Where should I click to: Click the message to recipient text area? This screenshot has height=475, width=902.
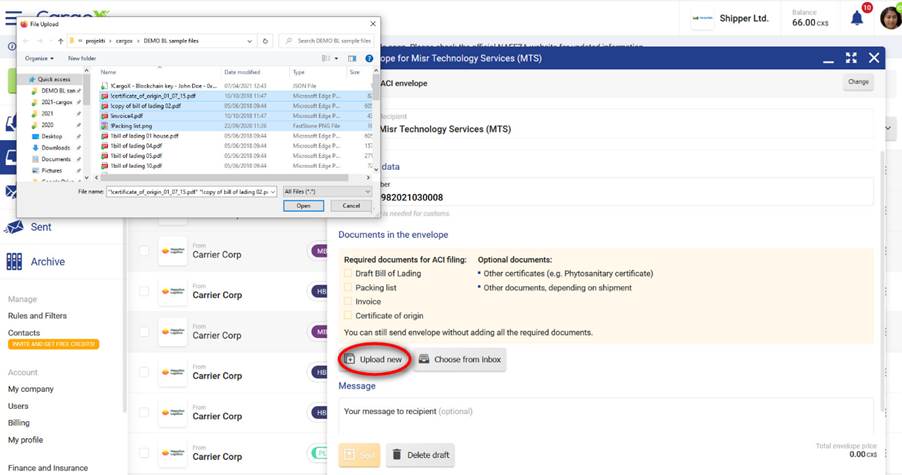tap(606, 416)
